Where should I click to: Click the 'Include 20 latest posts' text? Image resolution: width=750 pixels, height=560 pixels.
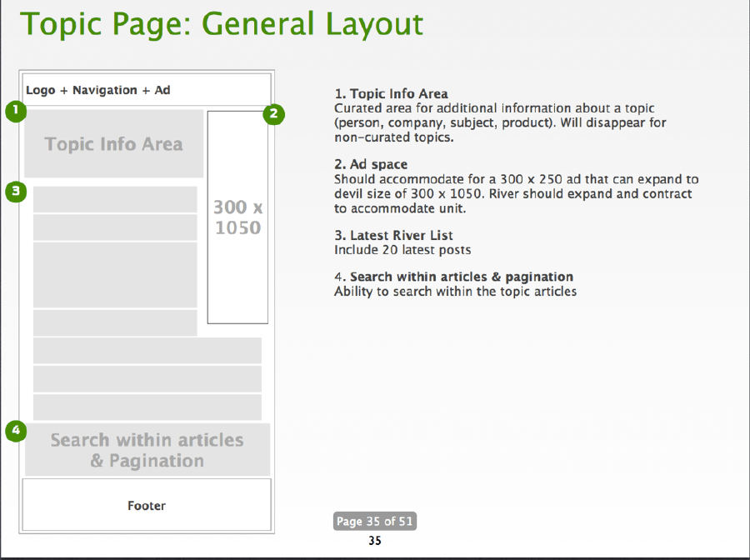402,250
